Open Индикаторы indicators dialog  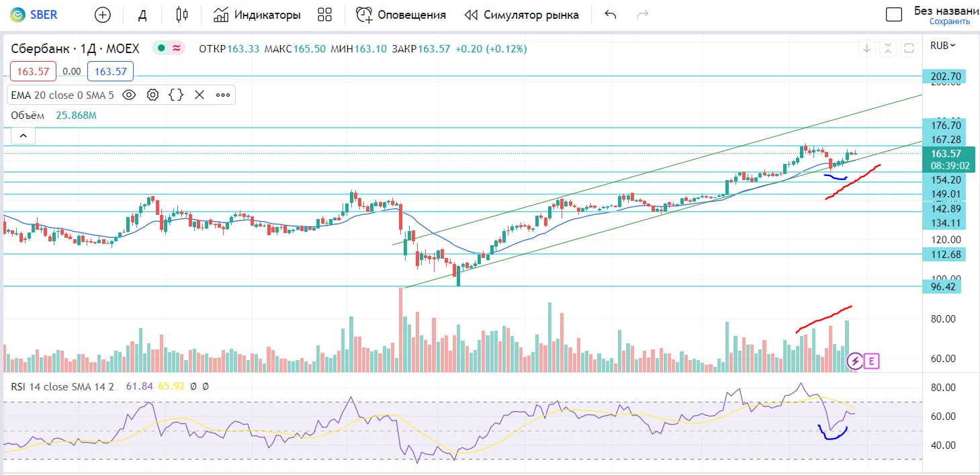(257, 15)
